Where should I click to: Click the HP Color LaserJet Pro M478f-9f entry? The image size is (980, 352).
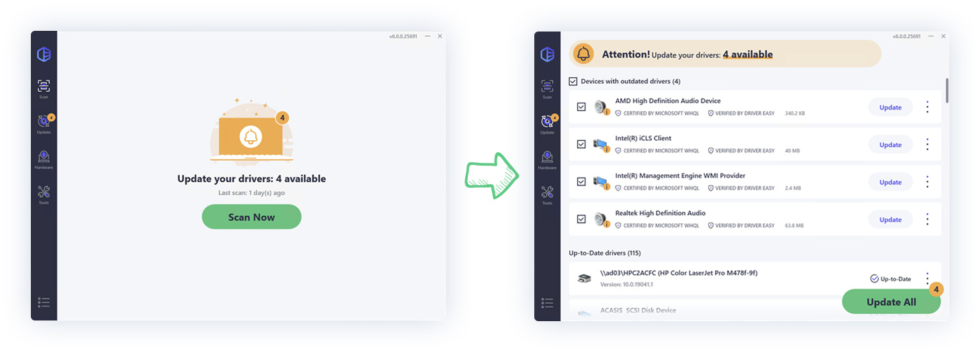(x=754, y=278)
